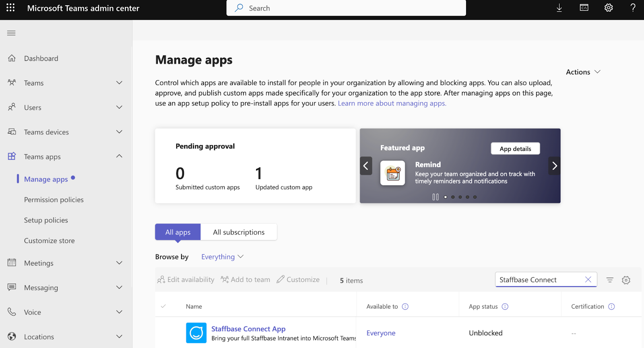Click the Meetings calendar icon

click(x=12, y=263)
